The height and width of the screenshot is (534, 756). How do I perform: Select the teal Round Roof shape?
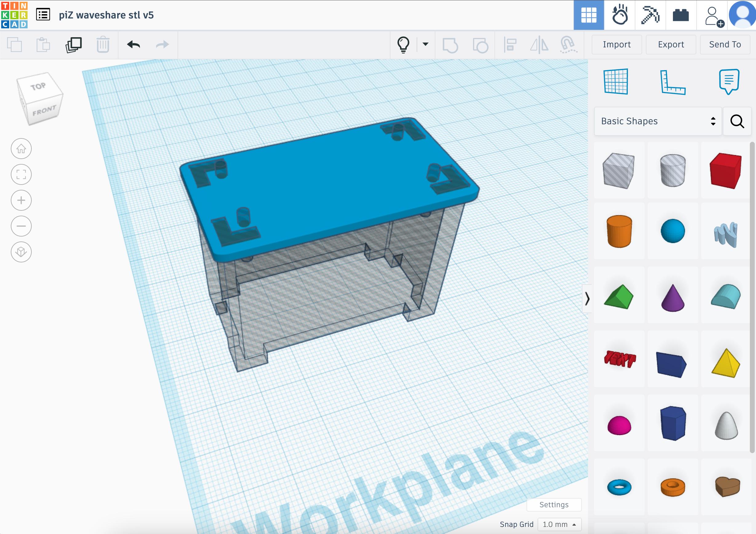tap(726, 296)
